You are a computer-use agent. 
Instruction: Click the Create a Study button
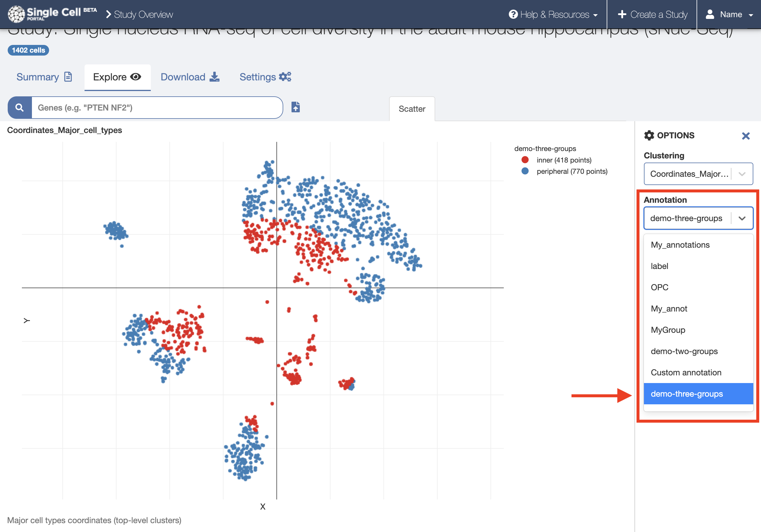point(652,14)
